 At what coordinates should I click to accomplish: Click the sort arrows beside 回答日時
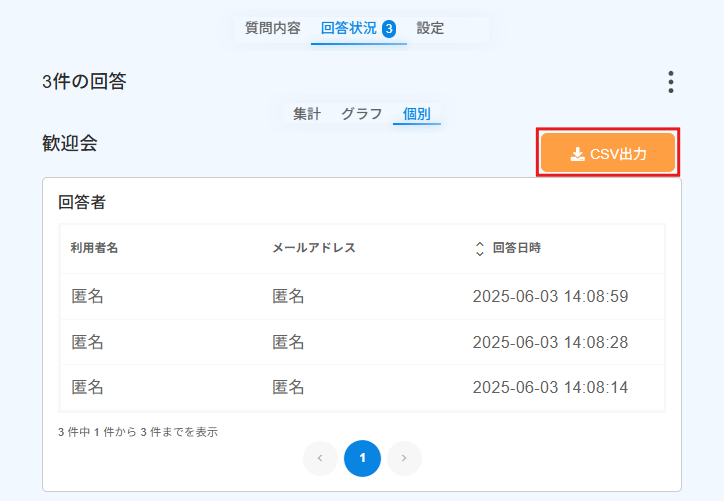click(480, 248)
